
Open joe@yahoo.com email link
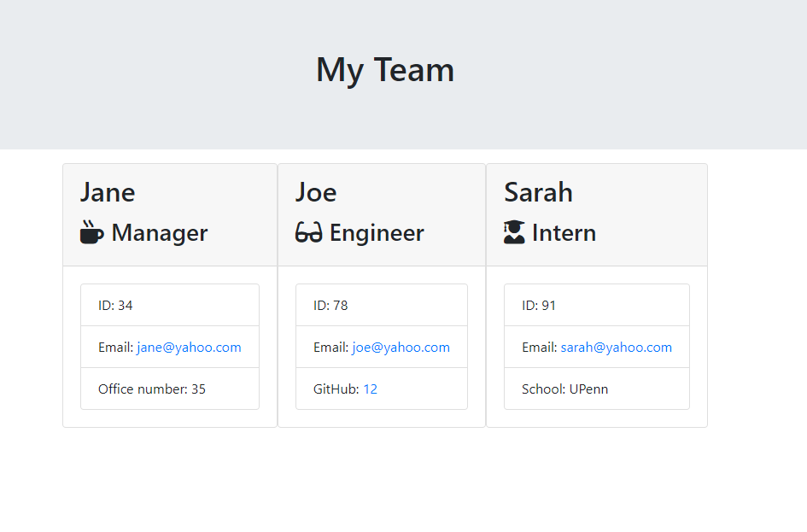coord(401,348)
